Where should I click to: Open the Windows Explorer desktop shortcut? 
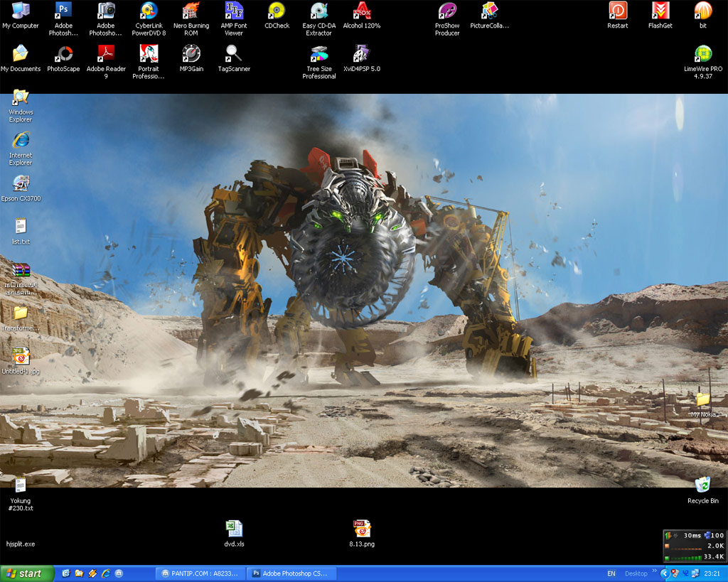coord(21,105)
